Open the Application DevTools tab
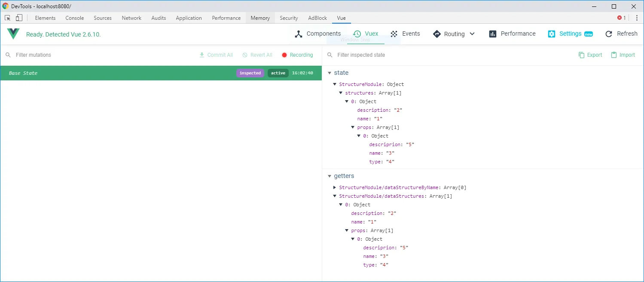The image size is (644, 282). [189, 18]
